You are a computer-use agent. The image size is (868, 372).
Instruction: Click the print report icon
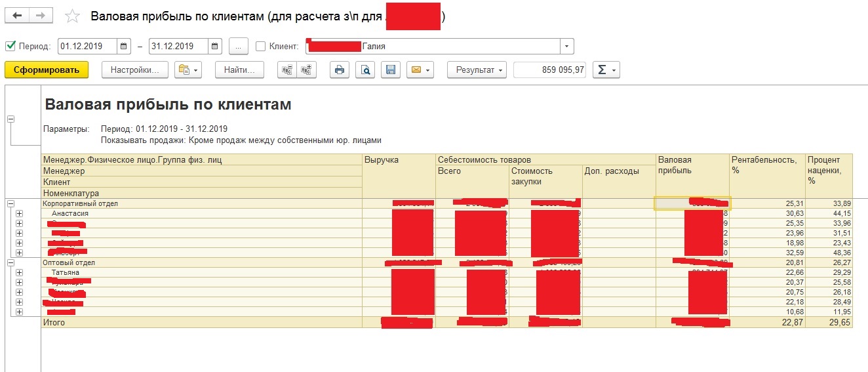click(340, 70)
